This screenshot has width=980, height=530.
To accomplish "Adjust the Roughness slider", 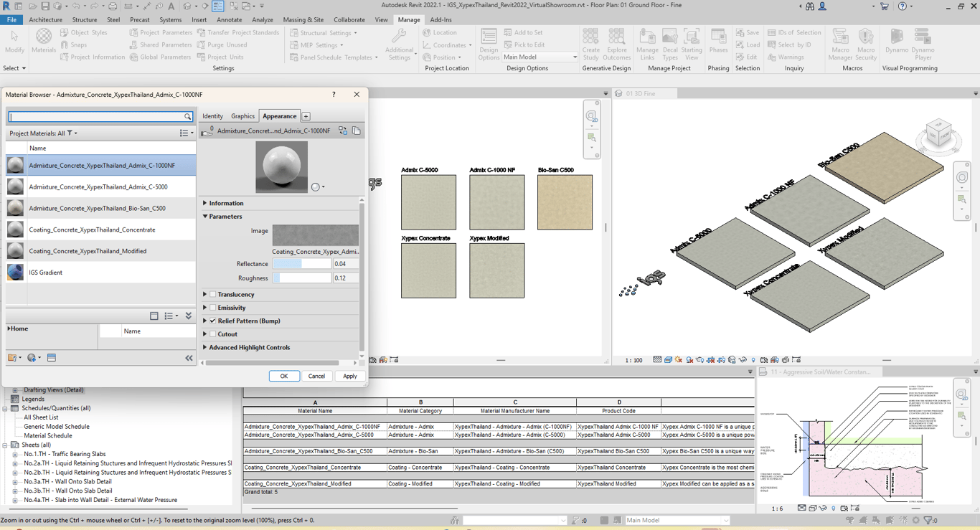I will pyautogui.click(x=302, y=278).
